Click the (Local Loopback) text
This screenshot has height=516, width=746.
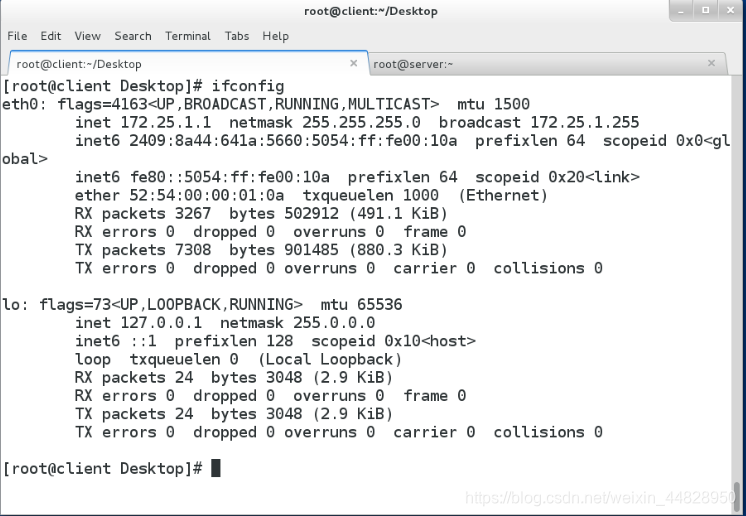click(330, 360)
